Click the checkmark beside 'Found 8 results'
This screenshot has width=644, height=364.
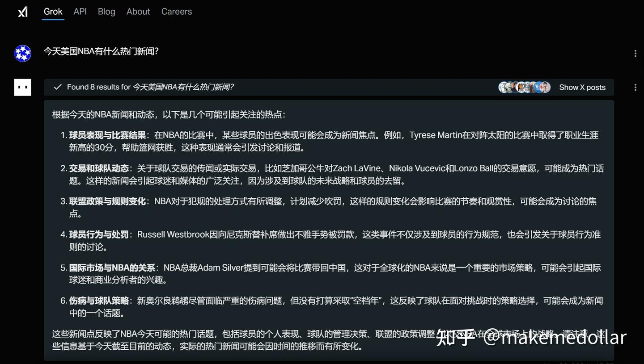pos(58,87)
